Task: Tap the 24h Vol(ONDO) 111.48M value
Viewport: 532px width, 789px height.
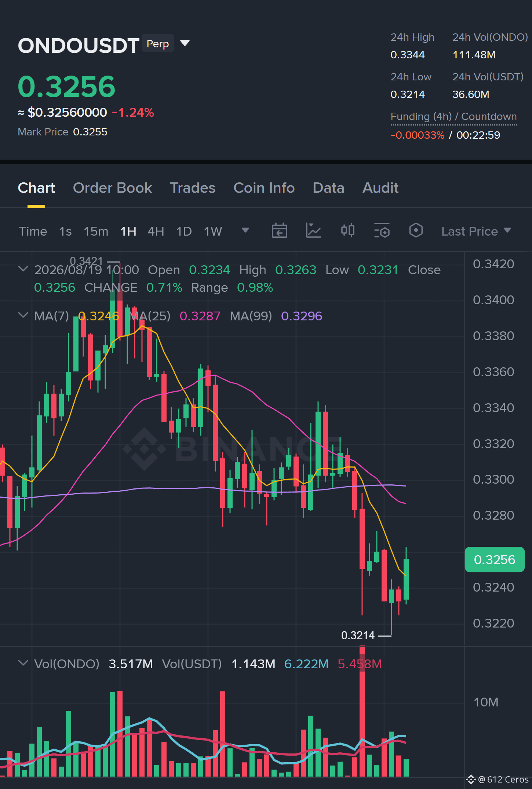Action: pyautogui.click(x=474, y=55)
